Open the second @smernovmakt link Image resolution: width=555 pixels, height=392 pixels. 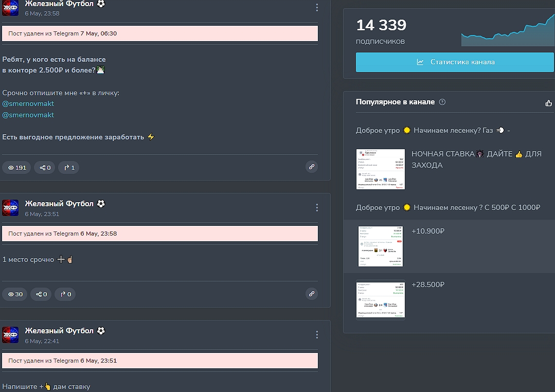28,115
